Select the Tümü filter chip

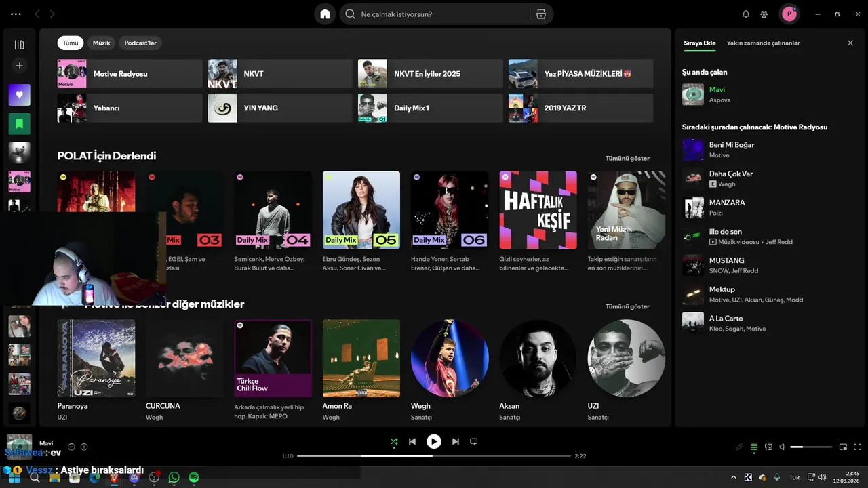point(71,43)
